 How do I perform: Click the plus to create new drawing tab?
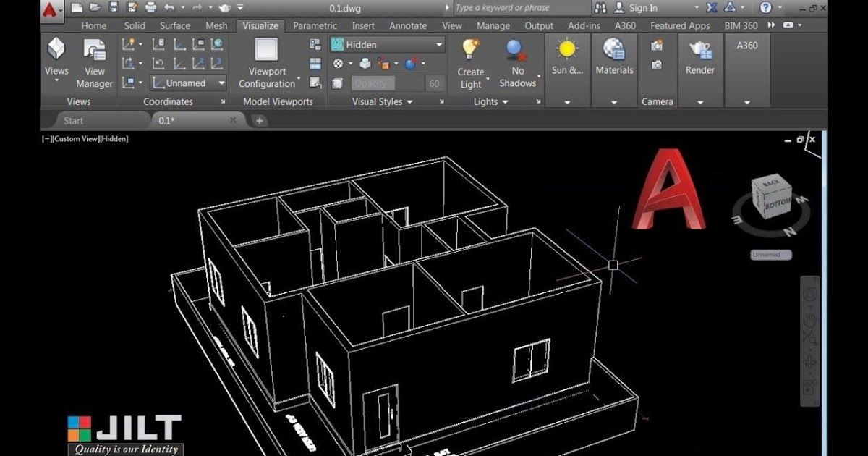pyautogui.click(x=259, y=120)
